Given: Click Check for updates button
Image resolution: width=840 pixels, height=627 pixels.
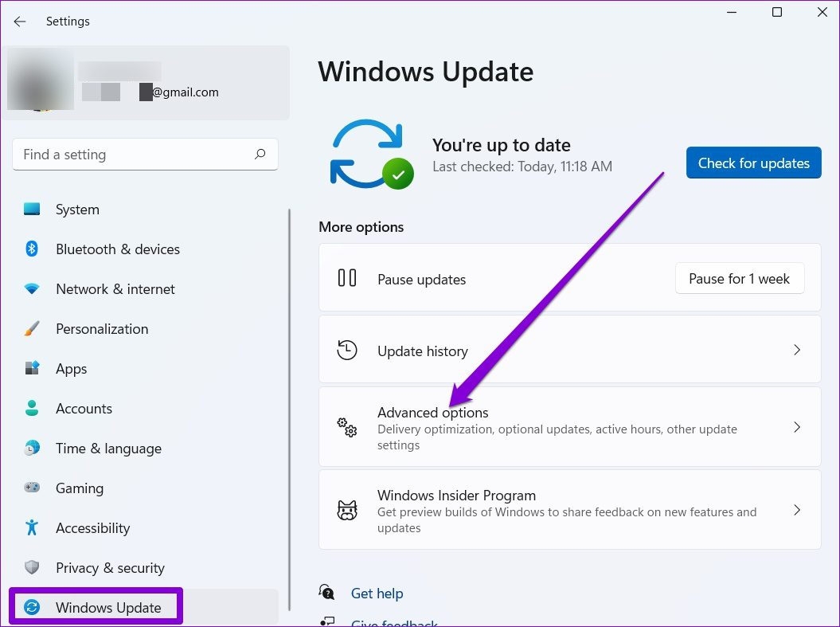Looking at the screenshot, I should pos(754,163).
